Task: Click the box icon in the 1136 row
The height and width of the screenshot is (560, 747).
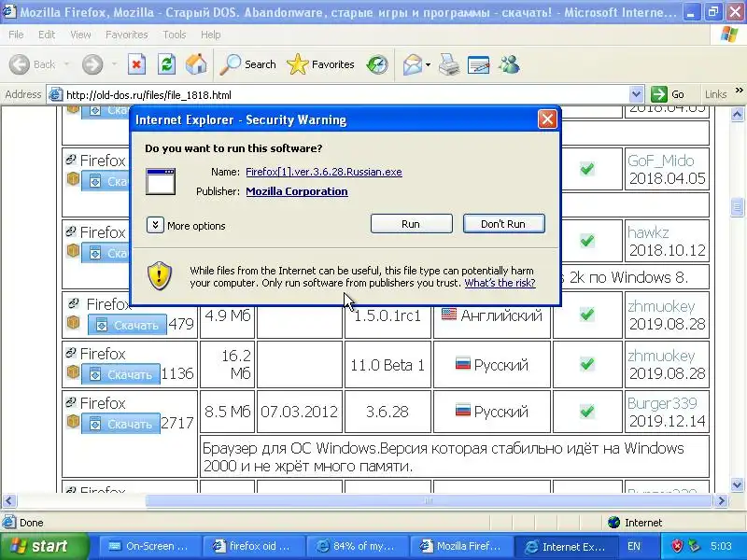Action: (x=73, y=371)
